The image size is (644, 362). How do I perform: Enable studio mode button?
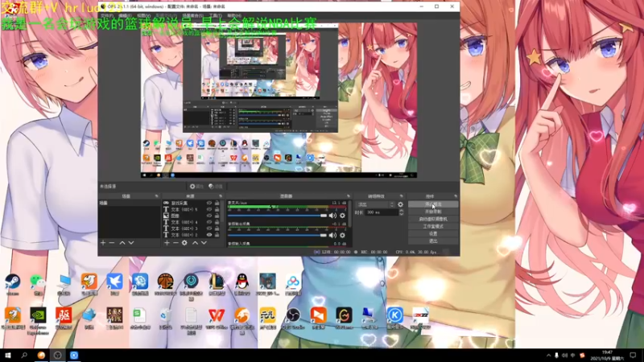coord(433,227)
